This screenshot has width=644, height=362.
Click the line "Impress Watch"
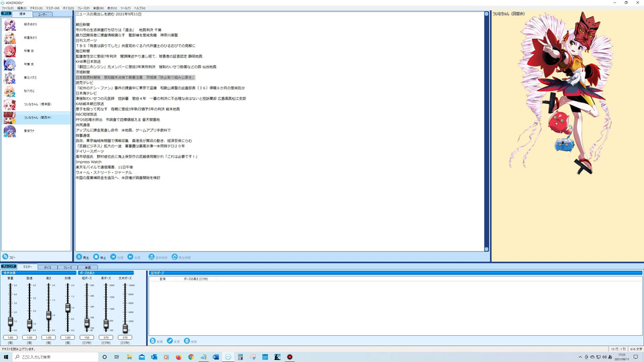coord(89,162)
